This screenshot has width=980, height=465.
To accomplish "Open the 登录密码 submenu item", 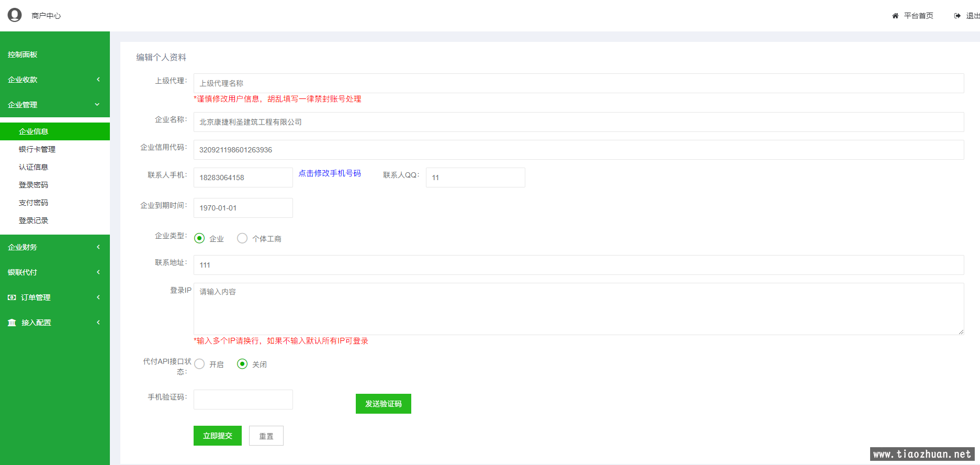I will pyautogui.click(x=55, y=185).
